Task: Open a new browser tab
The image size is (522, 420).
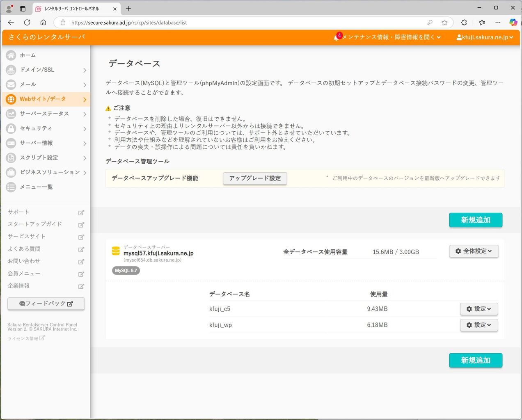Action: [x=128, y=9]
